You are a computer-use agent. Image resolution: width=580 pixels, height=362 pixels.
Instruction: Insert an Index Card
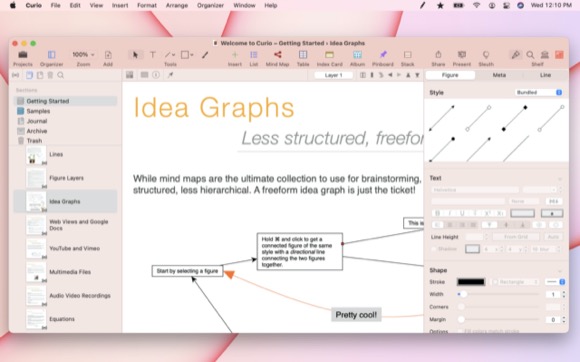pyautogui.click(x=329, y=55)
